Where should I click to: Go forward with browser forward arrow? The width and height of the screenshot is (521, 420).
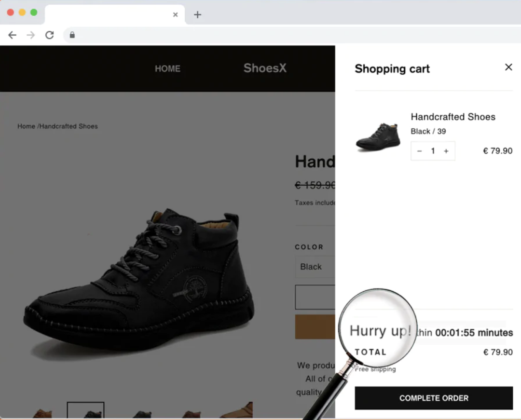pos(30,35)
